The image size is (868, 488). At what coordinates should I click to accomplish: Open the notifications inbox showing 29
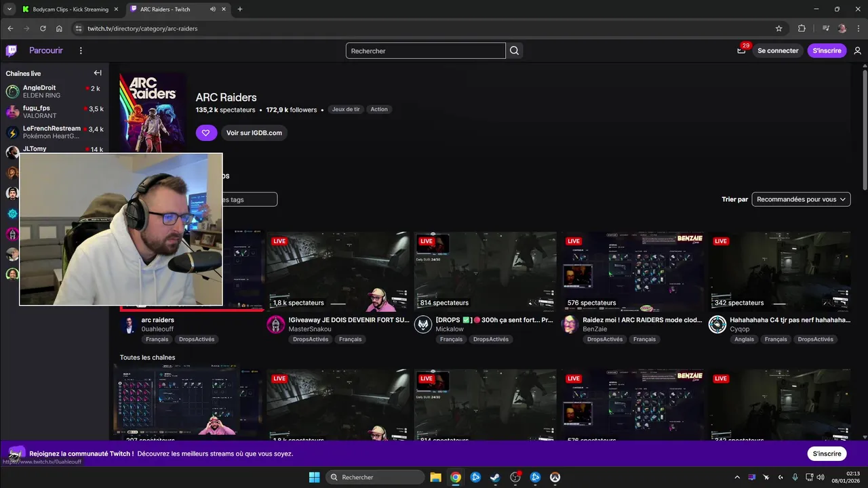[741, 51]
